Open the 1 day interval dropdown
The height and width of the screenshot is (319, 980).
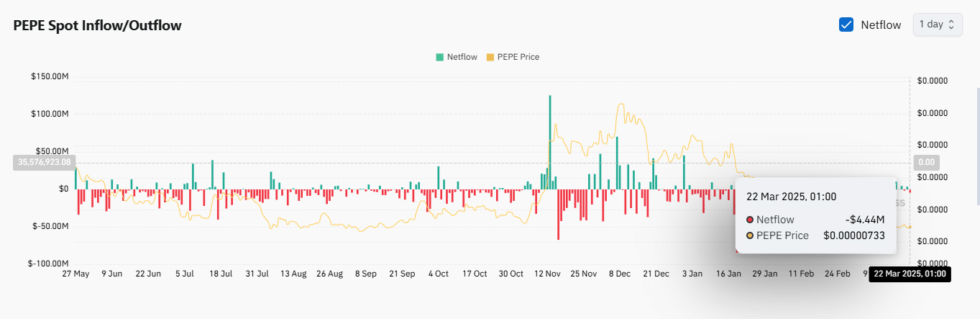(936, 24)
